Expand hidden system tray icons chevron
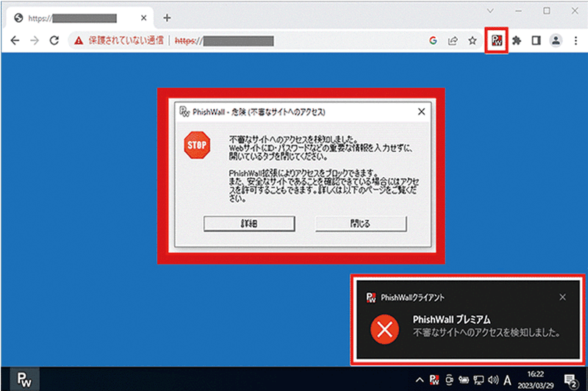The height and width of the screenshot is (391, 588). 419,379
